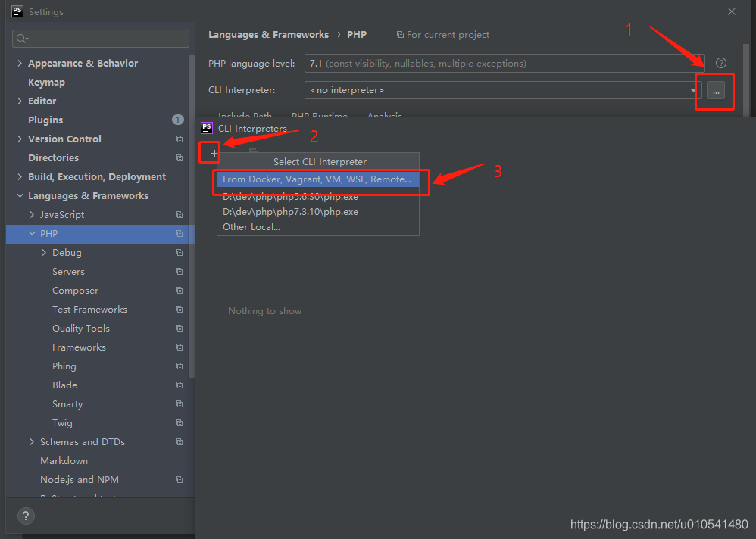756x539 pixels.
Task: Click PhpStorm icon in CLI Interpreters title
Action: coord(207,128)
